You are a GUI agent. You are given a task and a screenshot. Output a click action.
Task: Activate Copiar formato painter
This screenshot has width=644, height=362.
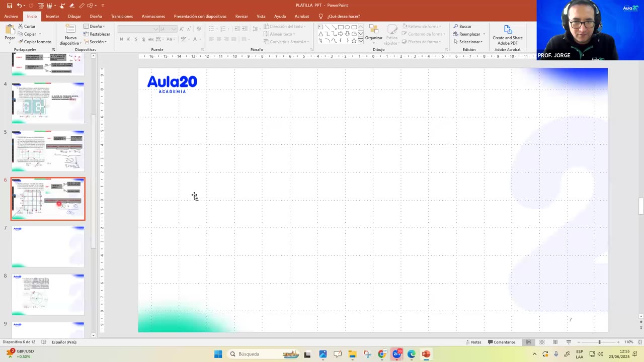[x=35, y=42]
